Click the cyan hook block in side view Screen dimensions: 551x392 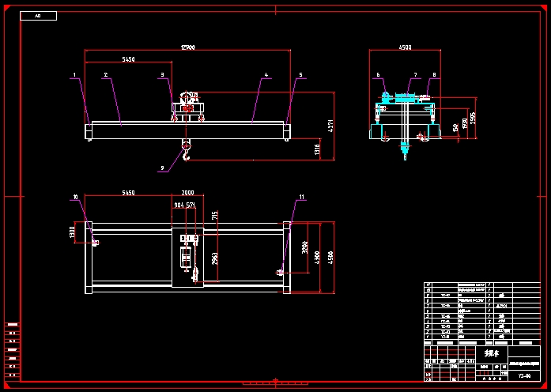[x=406, y=145]
